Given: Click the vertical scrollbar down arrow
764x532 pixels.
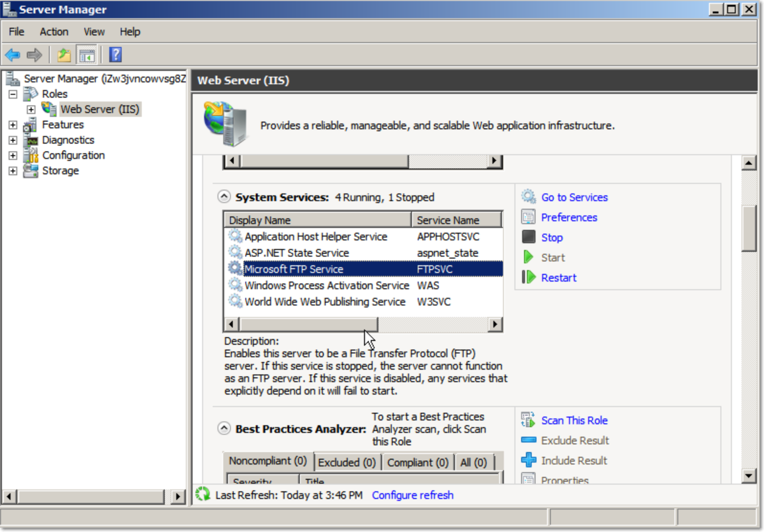Looking at the screenshot, I should pos(748,475).
